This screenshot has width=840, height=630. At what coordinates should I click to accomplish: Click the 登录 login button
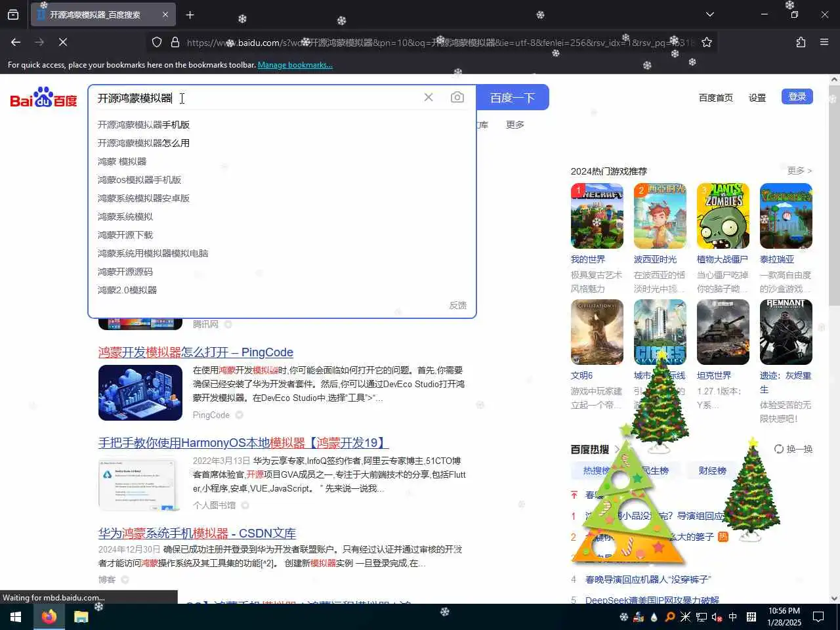[x=797, y=96]
